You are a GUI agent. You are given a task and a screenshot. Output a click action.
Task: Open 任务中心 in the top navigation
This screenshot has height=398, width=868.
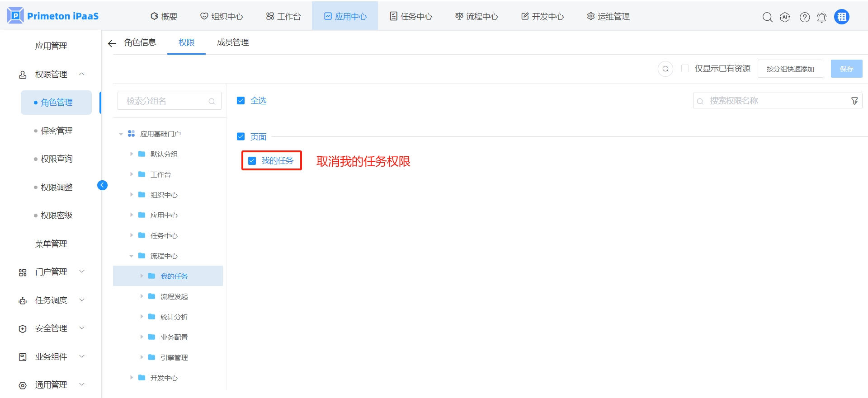coord(411,17)
